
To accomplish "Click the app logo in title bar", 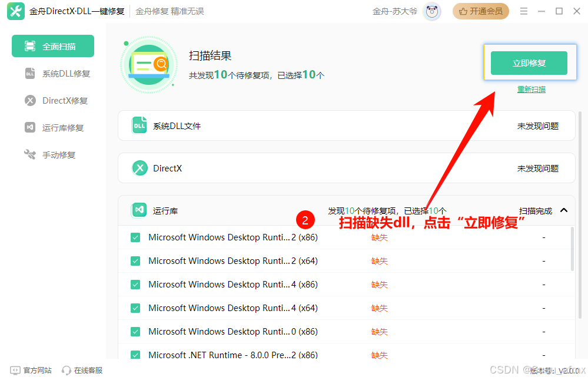I will pos(16,11).
